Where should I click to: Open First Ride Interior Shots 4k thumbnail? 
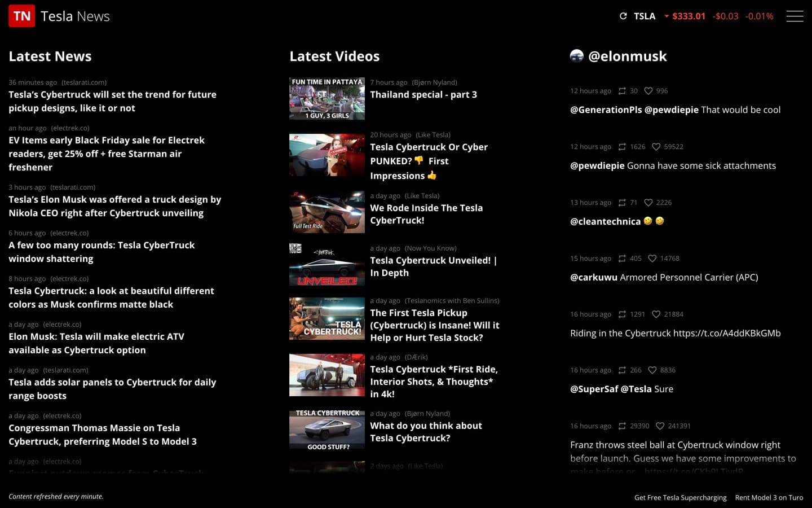[x=327, y=375]
